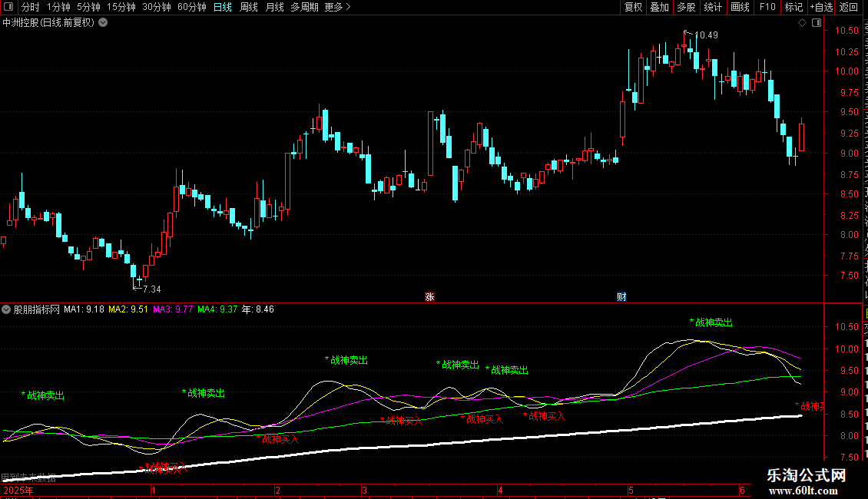Select the 15分钟 period tab
The width and height of the screenshot is (868, 499).
pyautogui.click(x=121, y=7)
